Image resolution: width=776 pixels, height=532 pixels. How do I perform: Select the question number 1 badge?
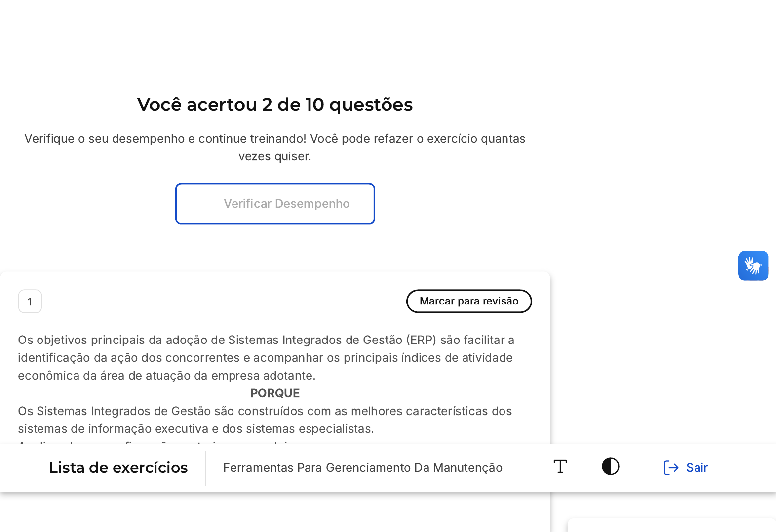tap(30, 302)
